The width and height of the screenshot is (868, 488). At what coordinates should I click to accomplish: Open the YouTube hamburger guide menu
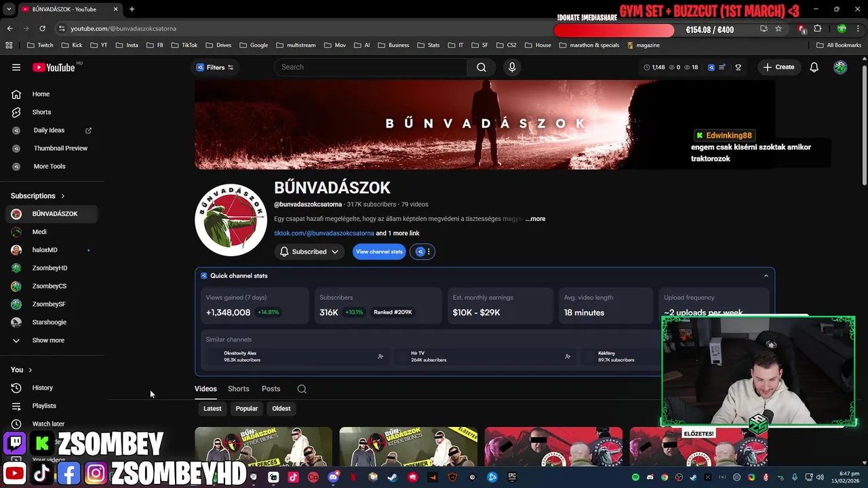pyautogui.click(x=16, y=67)
